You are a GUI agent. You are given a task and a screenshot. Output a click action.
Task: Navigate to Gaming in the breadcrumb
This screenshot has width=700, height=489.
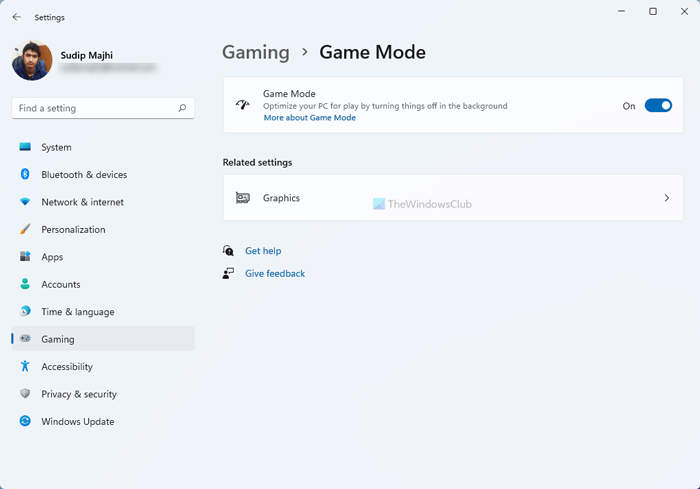pyautogui.click(x=255, y=52)
